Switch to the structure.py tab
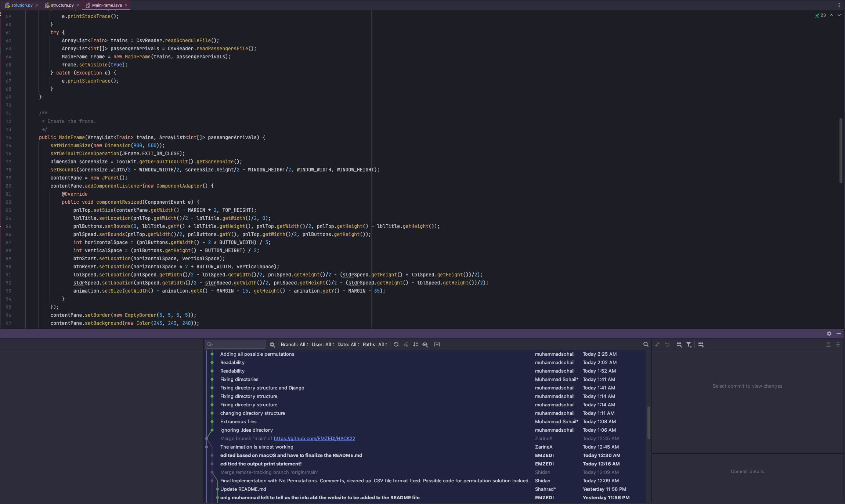The image size is (845, 504). tap(62, 5)
